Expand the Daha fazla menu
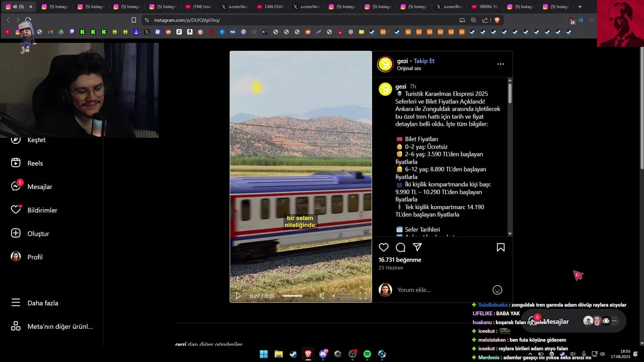 (x=35, y=303)
